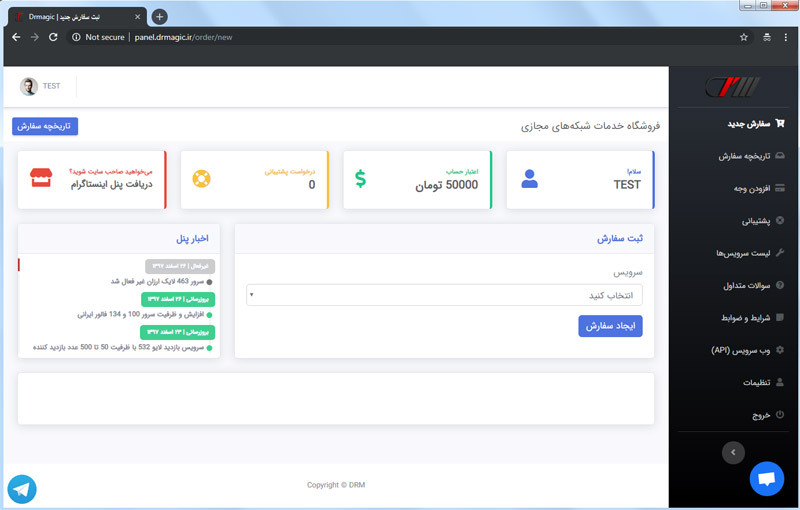Click the Drmagic tab title

(x=64, y=17)
